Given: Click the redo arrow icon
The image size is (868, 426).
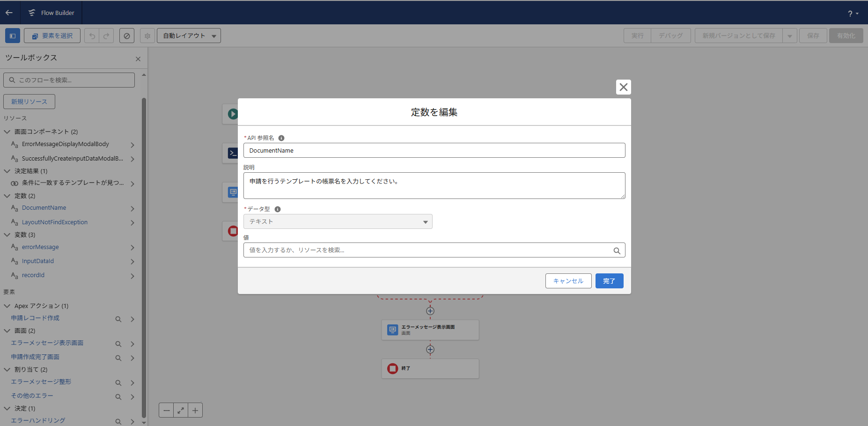Looking at the screenshot, I should click(x=106, y=36).
